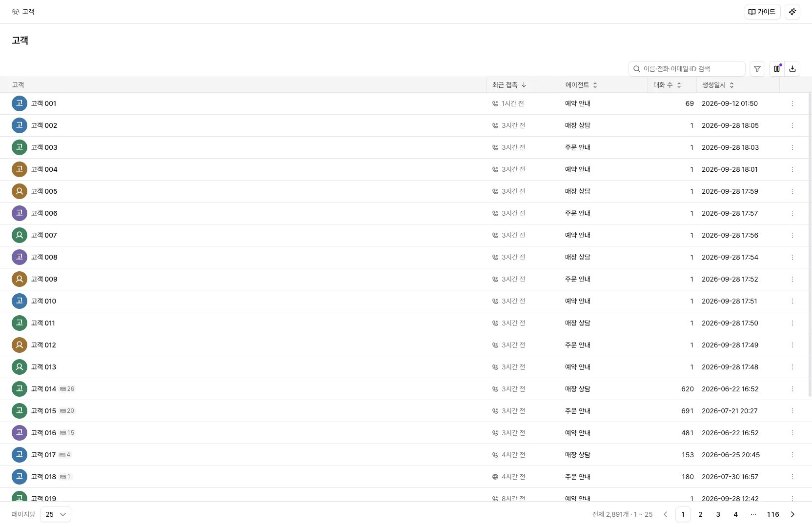Open the more menu for 고객 006
The height and width of the screenshot is (527, 812).
click(x=792, y=213)
